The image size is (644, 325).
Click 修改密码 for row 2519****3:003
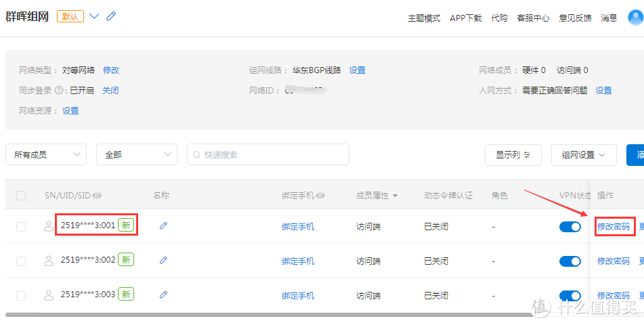[614, 296]
